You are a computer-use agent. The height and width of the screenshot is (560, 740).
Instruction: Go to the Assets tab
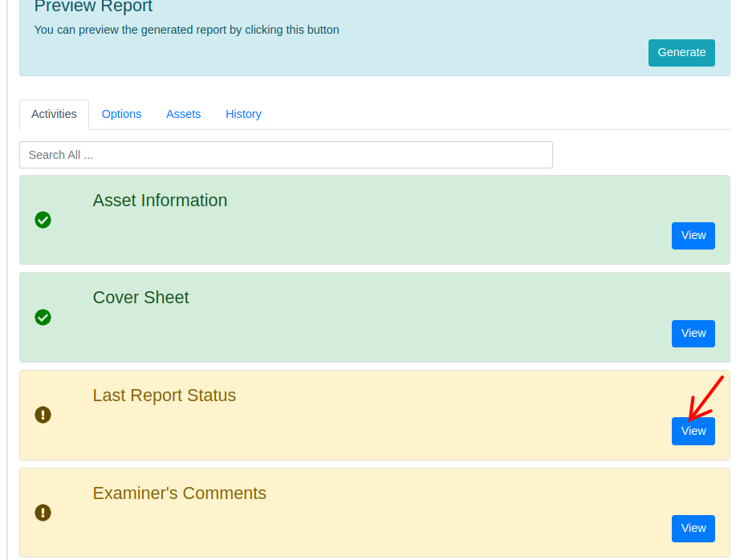pyautogui.click(x=183, y=114)
